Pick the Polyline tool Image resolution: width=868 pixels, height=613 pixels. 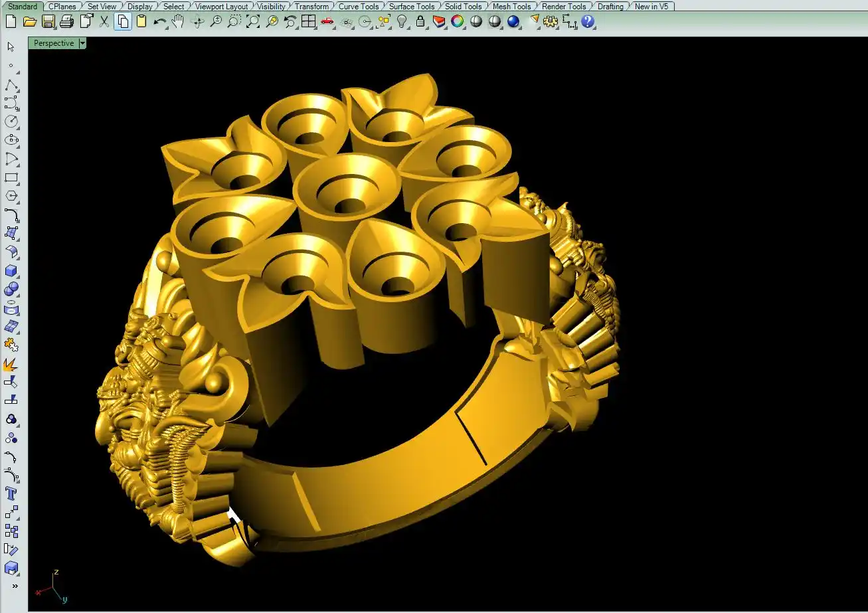11,85
